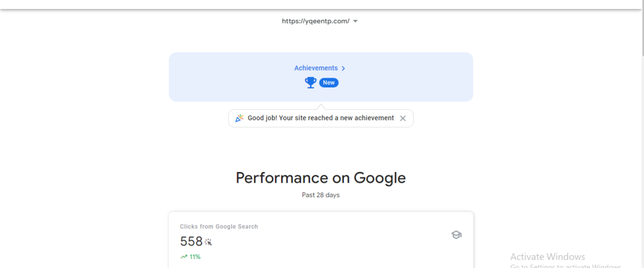
Task: Click the party popper icon in notification
Action: tap(239, 118)
